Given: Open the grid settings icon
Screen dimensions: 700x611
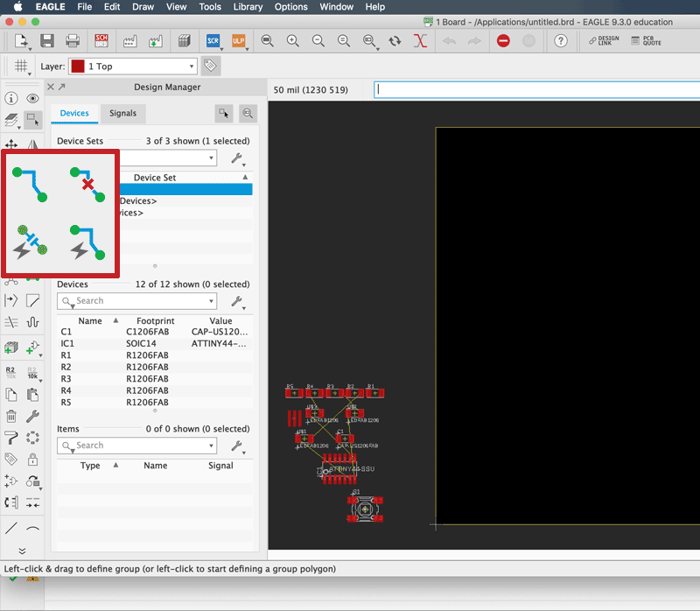Looking at the screenshot, I should point(21,67).
